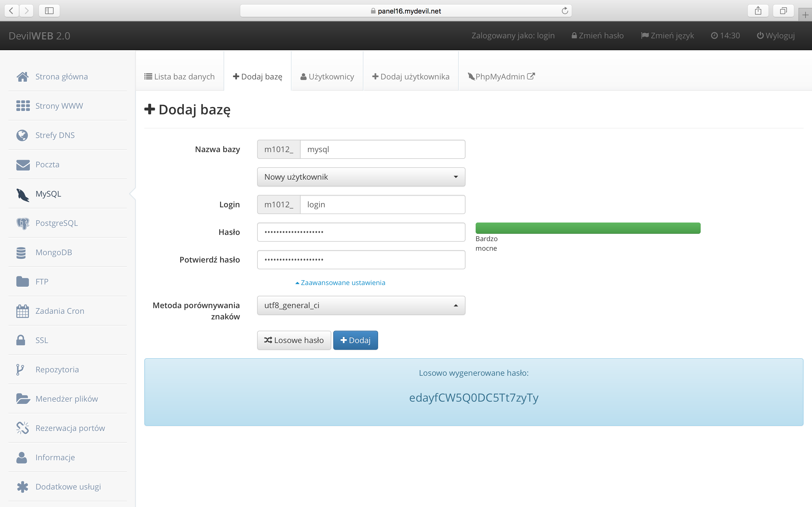Select the PostgreSQL sidebar icon
The height and width of the screenshot is (507, 812).
click(22, 223)
